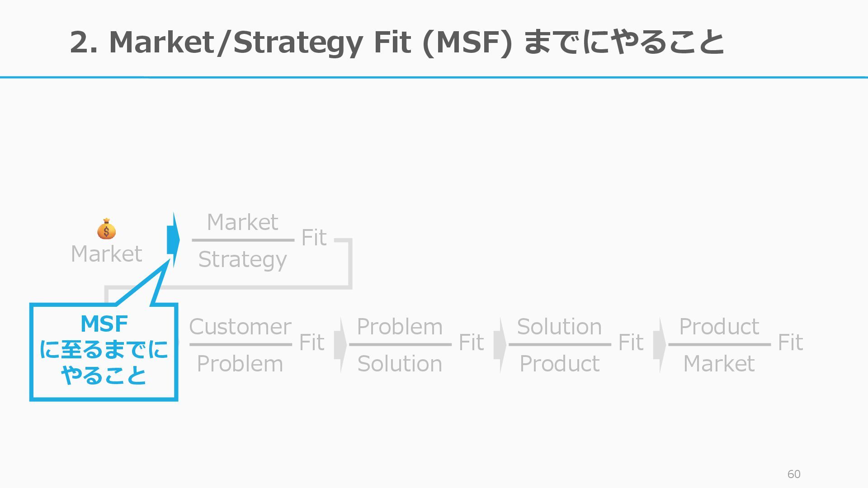Click the blue arrow before Market/Strategy
Image resolution: width=868 pixels, height=488 pixels.
pos(173,240)
